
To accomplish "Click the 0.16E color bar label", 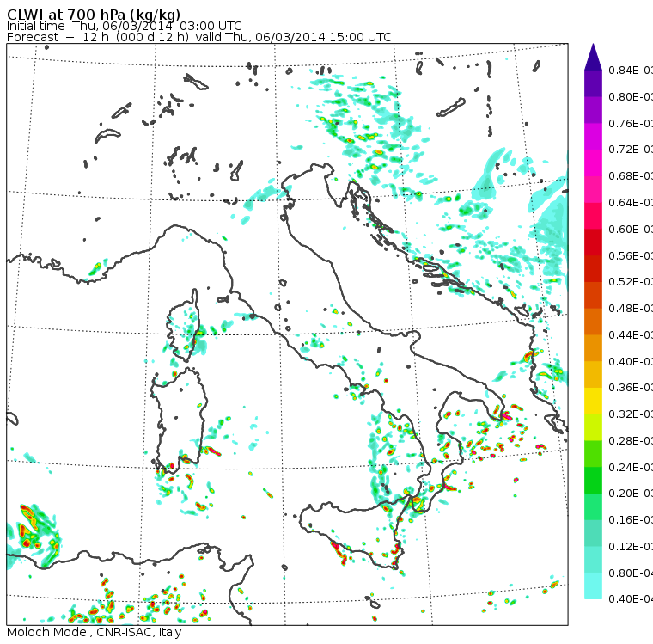I will pyautogui.click(x=631, y=520).
